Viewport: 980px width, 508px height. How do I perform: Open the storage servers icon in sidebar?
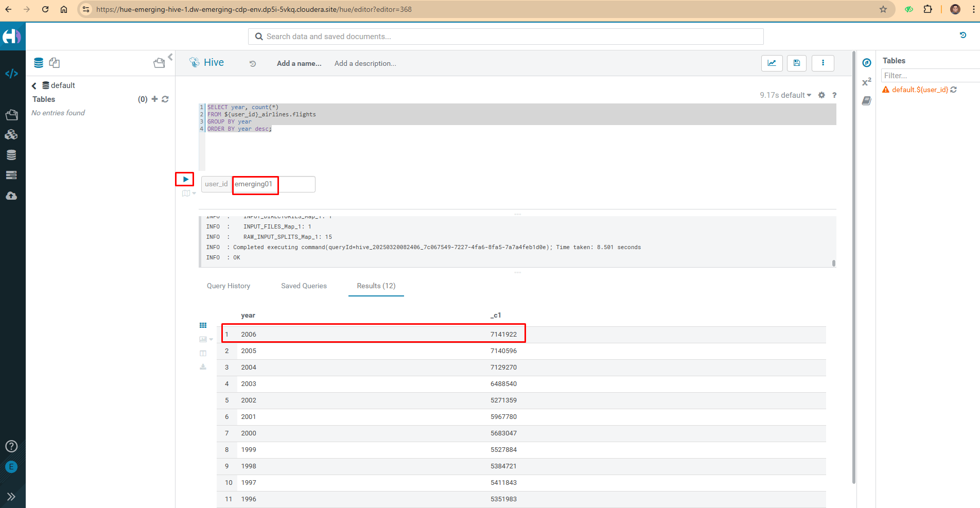pyautogui.click(x=11, y=176)
